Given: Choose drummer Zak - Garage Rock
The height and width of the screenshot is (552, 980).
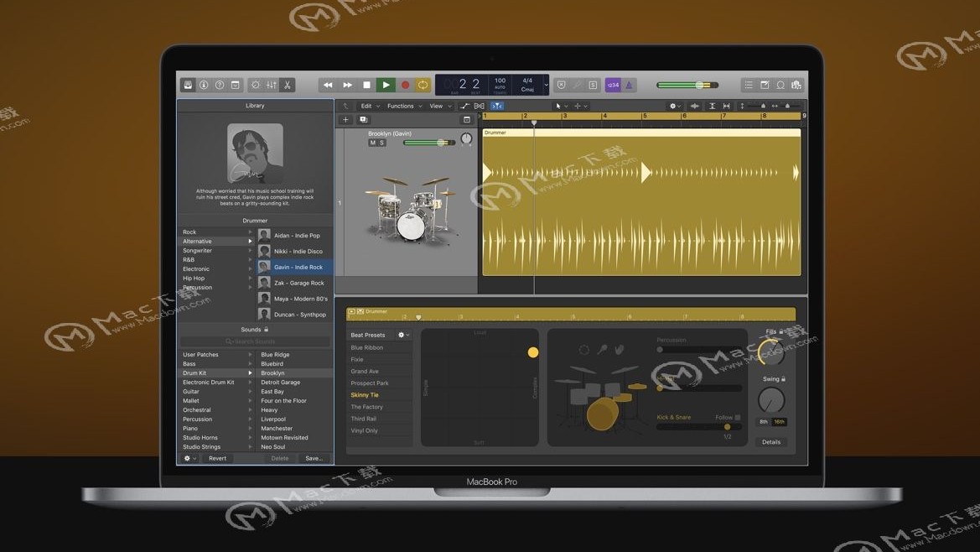Looking at the screenshot, I should (x=295, y=284).
